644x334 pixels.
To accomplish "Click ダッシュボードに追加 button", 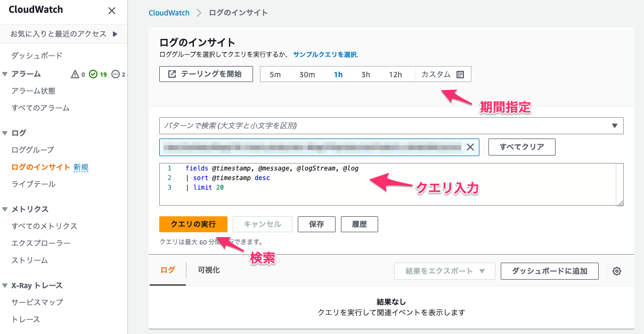I will [x=550, y=271].
